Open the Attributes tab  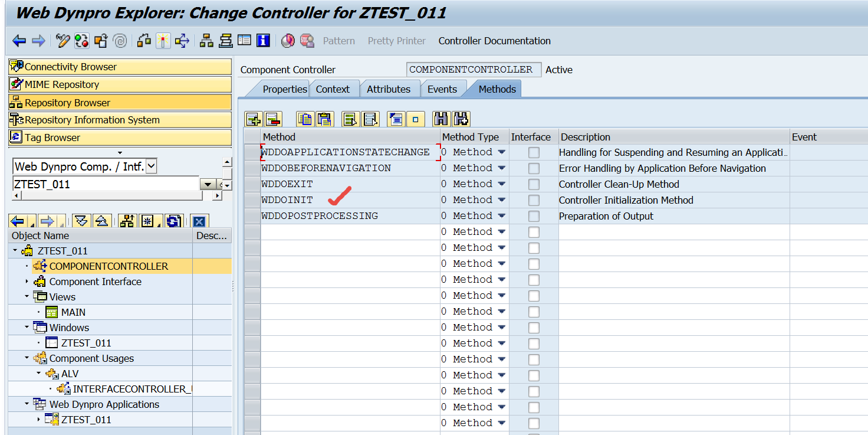click(389, 89)
